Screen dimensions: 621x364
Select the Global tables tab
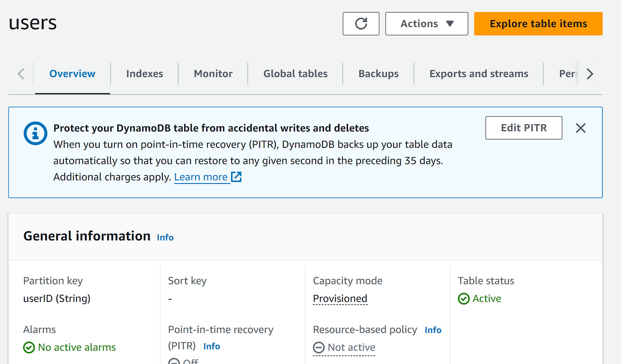pyautogui.click(x=295, y=74)
